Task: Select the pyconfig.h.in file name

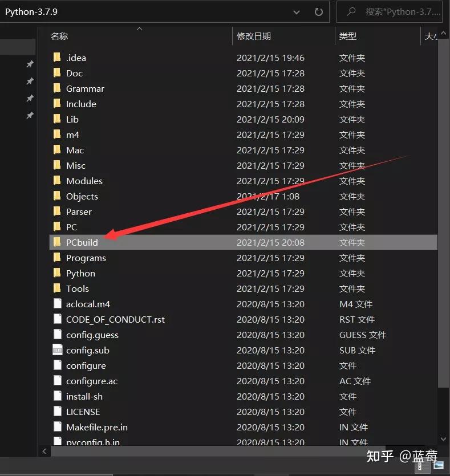Action: point(92,442)
